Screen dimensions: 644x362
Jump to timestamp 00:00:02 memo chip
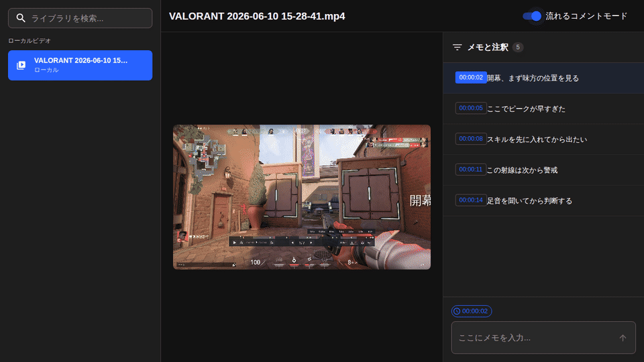tap(471, 78)
